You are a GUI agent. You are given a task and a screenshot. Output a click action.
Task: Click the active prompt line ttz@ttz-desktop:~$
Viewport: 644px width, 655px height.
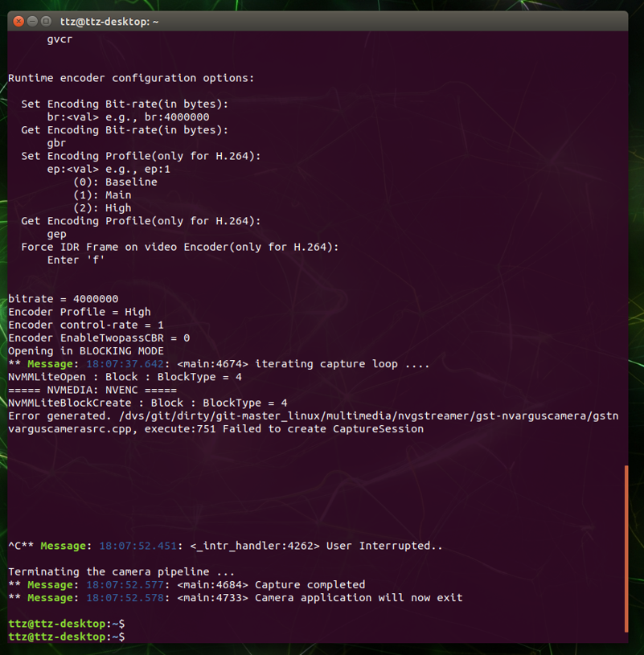(x=64, y=636)
